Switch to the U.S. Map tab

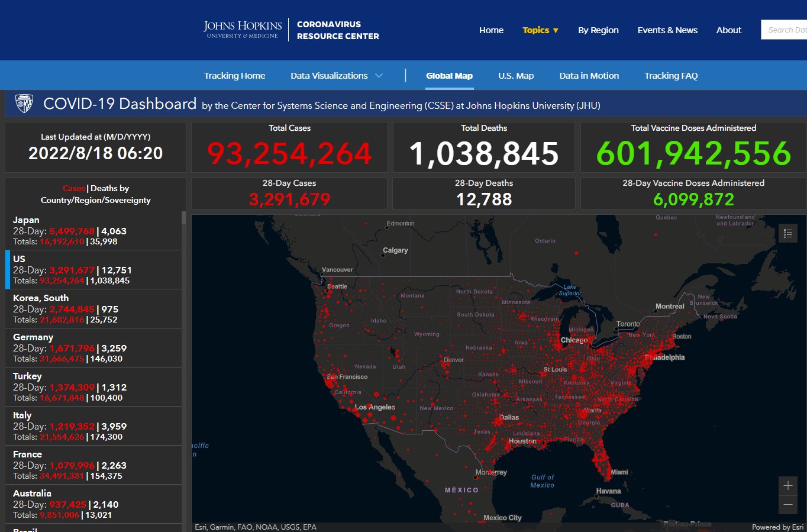pos(515,76)
